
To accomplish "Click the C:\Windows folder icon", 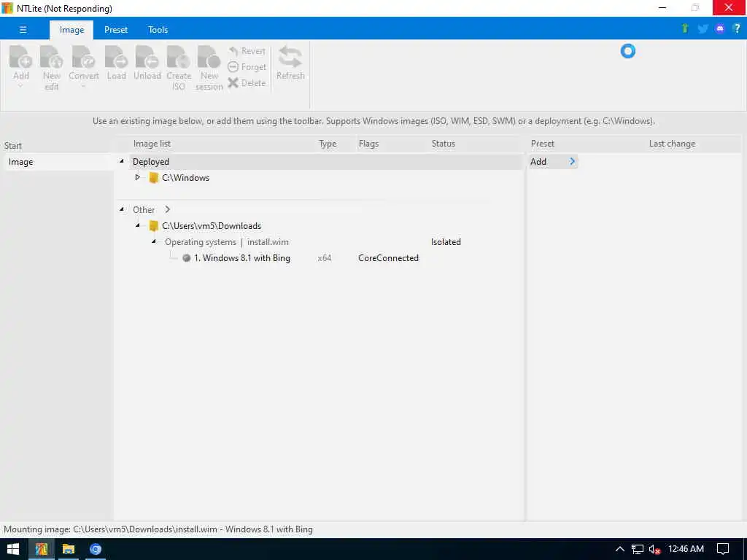I will (153, 178).
